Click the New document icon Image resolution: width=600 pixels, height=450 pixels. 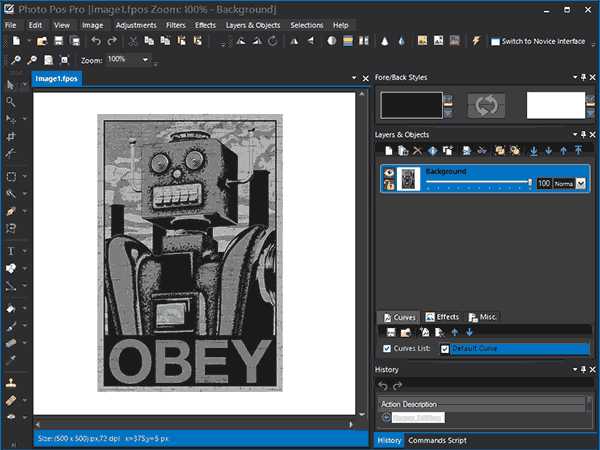[x=16, y=41]
